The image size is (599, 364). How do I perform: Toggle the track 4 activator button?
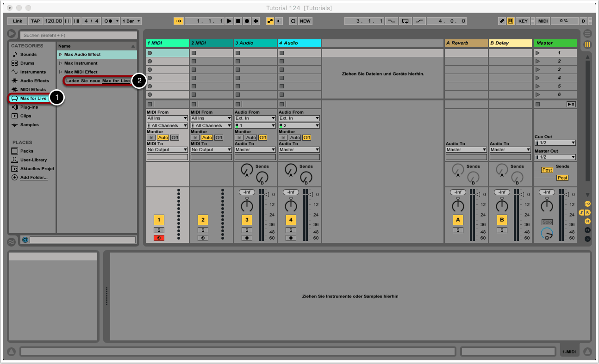291,220
